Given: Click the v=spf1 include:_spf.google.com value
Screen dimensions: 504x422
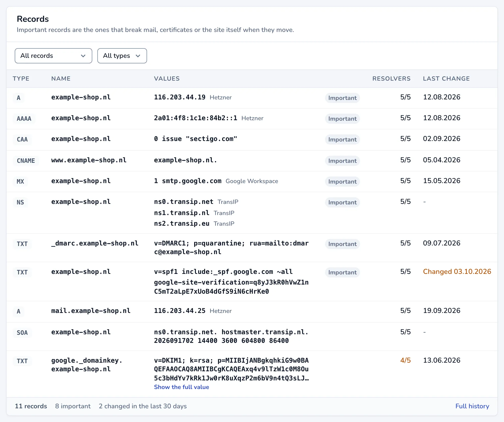Looking at the screenshot, I should (223, 272).
